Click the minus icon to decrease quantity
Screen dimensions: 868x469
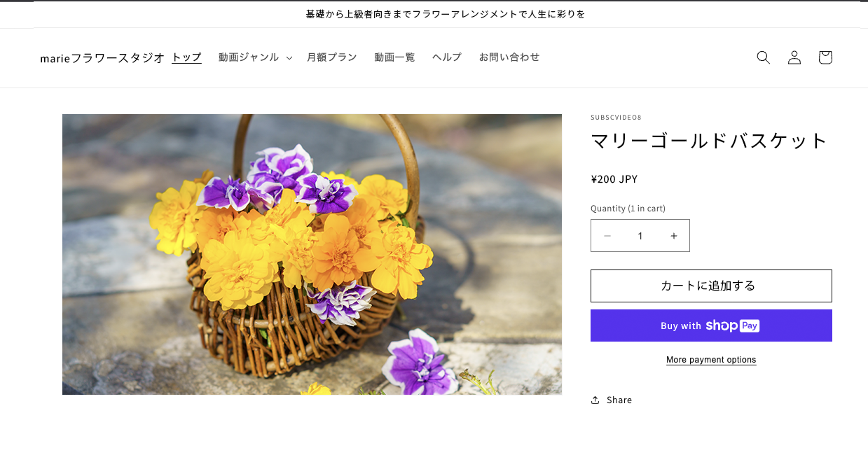coord(607,236)
